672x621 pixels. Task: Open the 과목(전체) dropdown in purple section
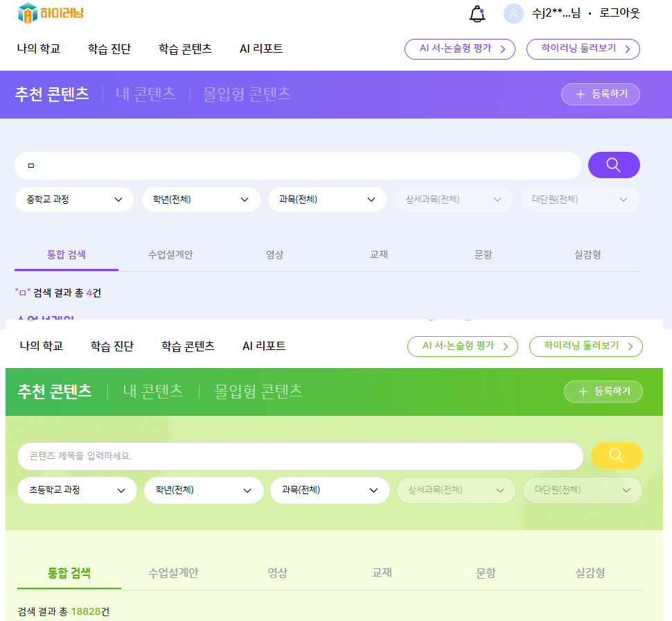coord(327,200)
